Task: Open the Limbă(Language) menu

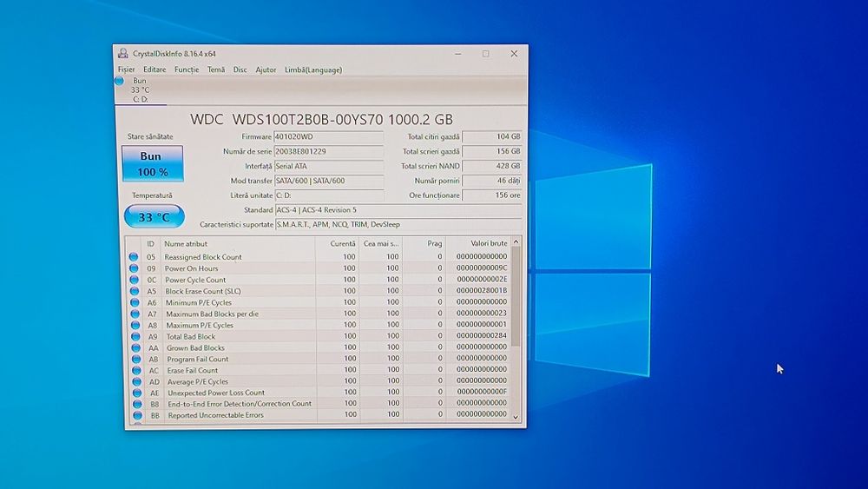Action: [313, 69]
